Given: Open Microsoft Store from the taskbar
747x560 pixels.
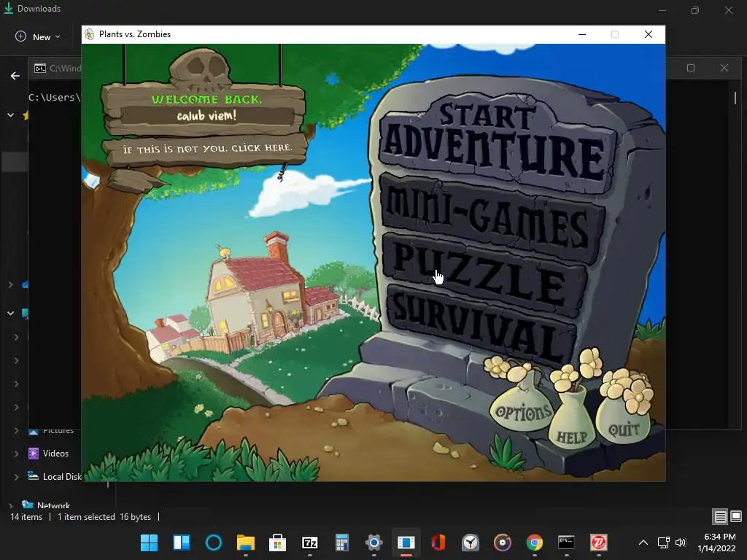Looking at the screenshot, I should pyautogui.click(x=277, y=542).
